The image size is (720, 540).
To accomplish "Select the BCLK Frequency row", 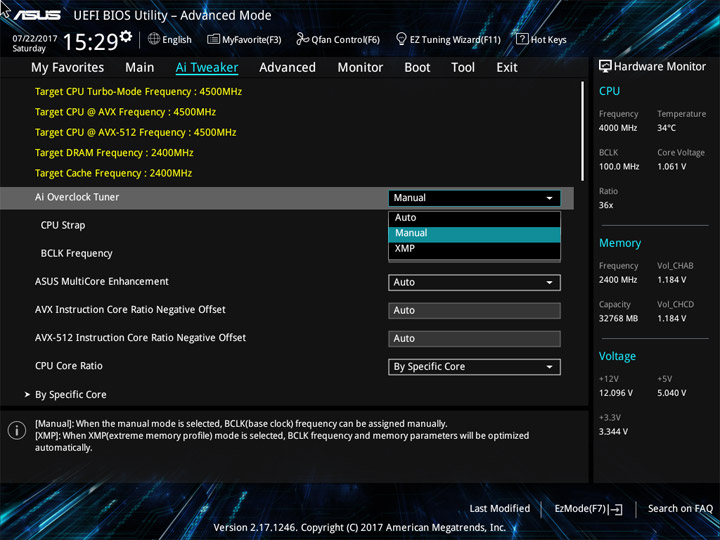I will (76, 253).
